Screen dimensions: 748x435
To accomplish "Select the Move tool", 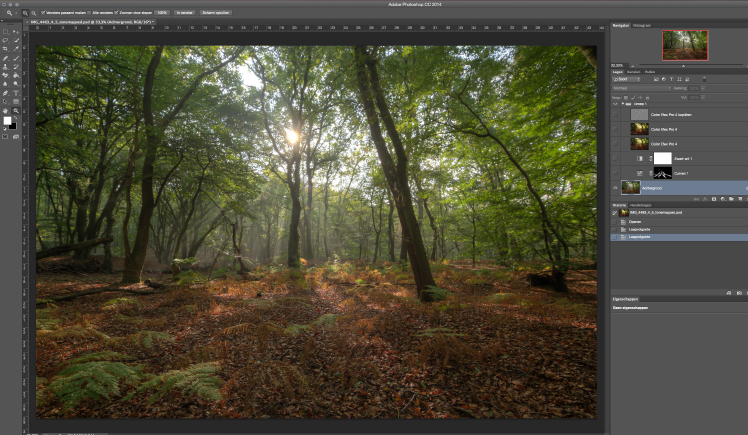I will click(16, 31).
